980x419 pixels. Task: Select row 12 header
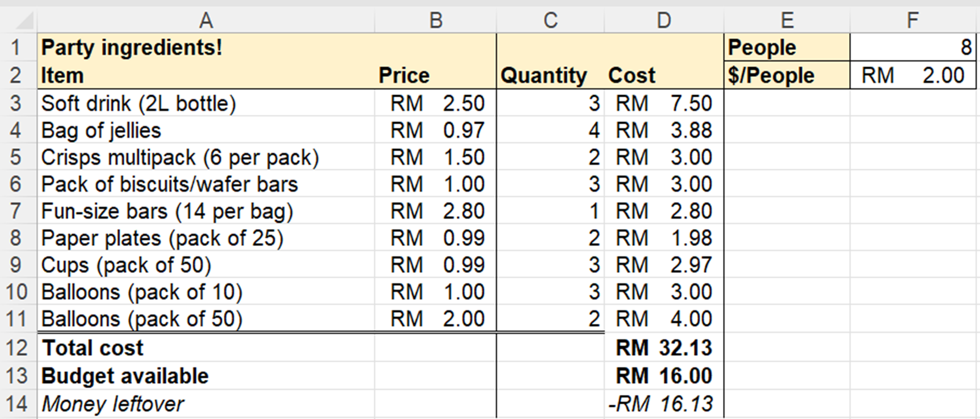pyautogui.click(x=18, y=348)
